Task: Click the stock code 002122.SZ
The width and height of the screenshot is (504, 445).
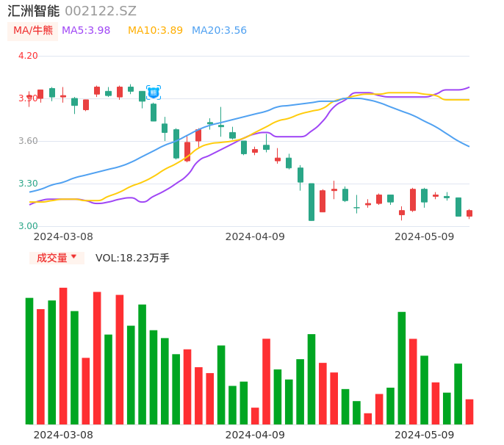Action: click(101, 11)
